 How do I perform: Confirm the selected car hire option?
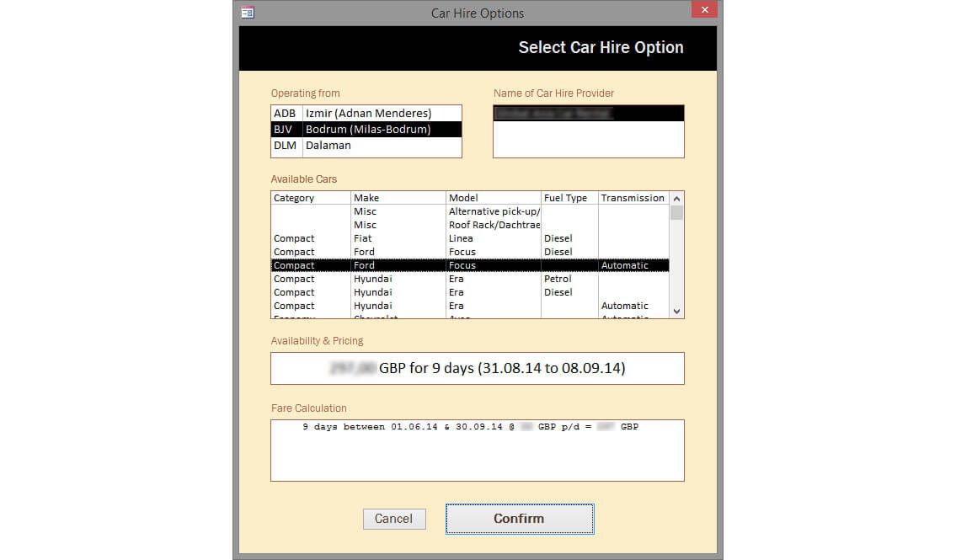click(519, 519)
